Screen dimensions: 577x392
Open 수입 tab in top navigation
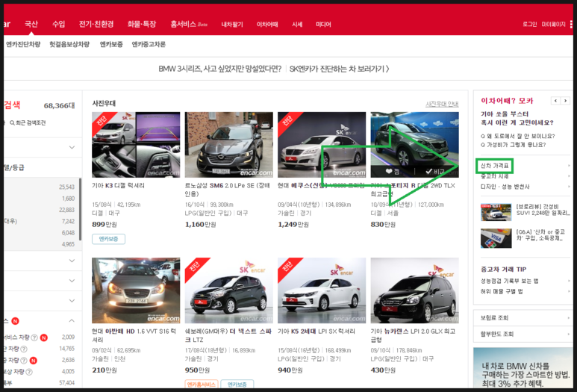pyautogui.click(x=58, y=25)
